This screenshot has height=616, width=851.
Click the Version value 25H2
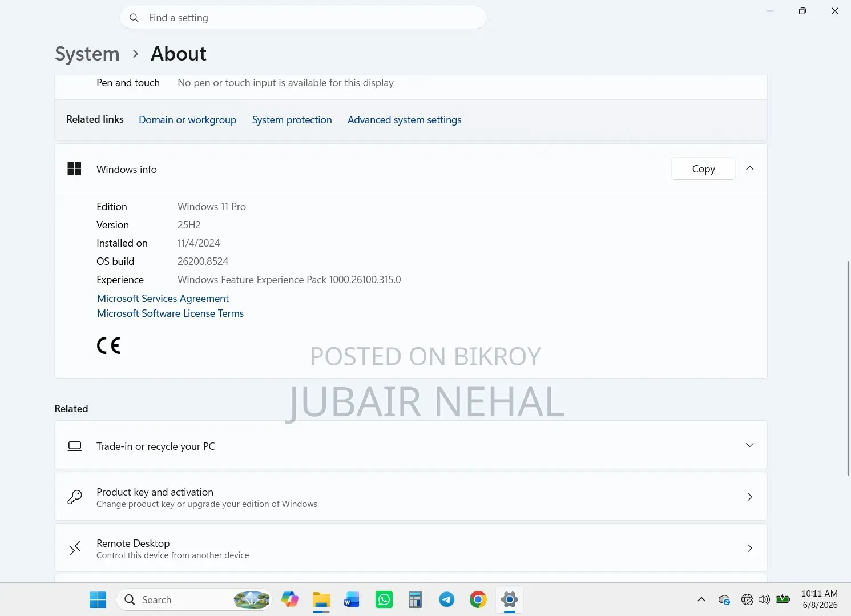189,225
